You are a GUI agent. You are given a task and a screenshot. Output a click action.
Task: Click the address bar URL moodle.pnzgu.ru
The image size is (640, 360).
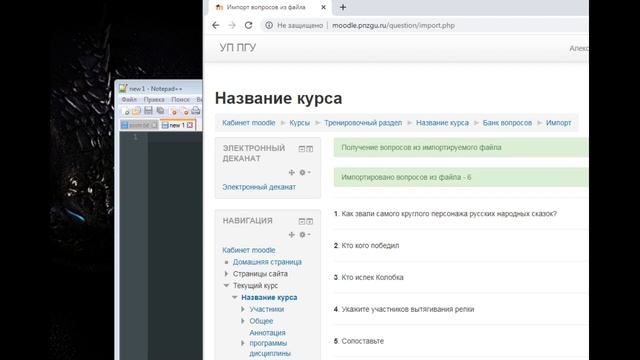[393, 25]
